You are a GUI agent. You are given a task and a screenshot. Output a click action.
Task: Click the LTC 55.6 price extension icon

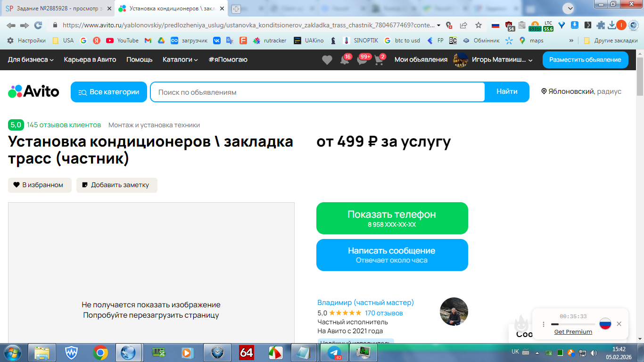pyautogui.click(x=548, y=25)
